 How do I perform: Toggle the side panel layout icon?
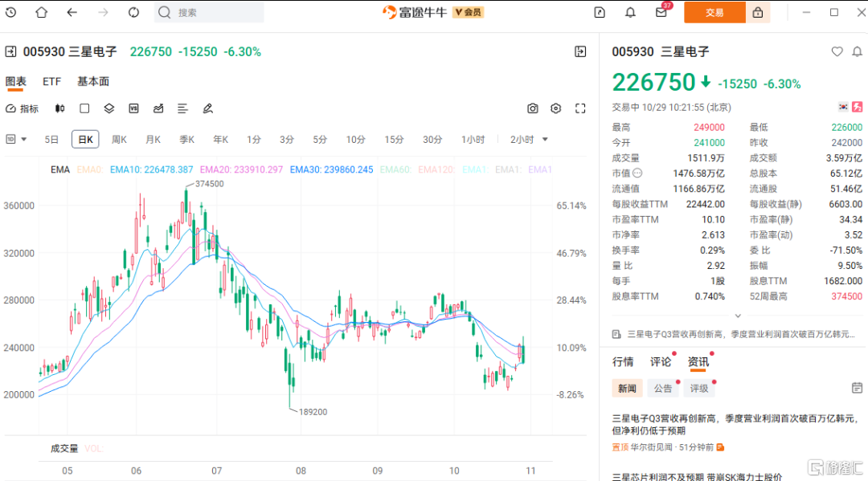click(580, 52)
